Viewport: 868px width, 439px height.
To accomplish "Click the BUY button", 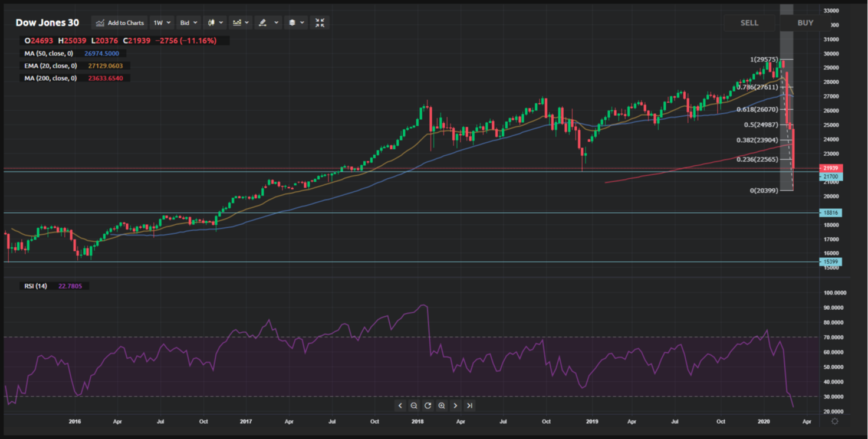I will 805,23.
